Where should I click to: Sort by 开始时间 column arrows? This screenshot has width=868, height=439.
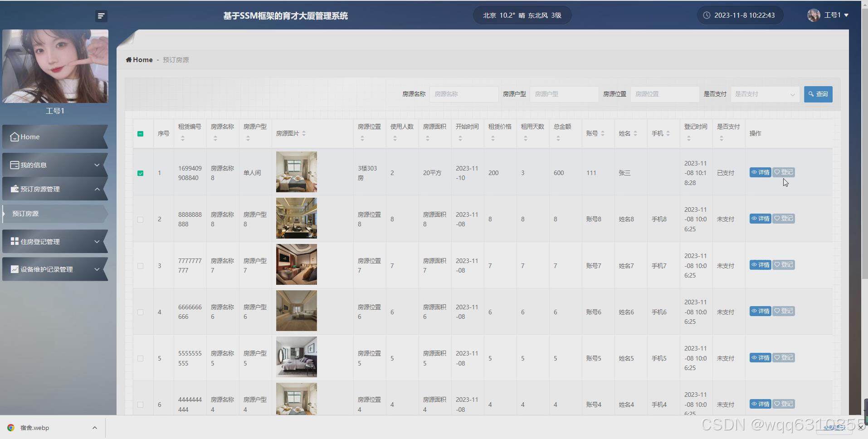460,138
